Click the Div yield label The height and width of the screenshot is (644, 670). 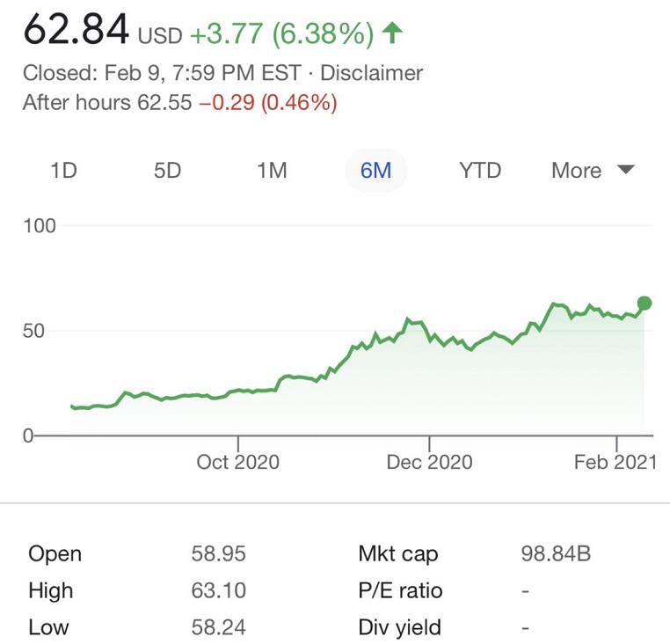(399, 627)
